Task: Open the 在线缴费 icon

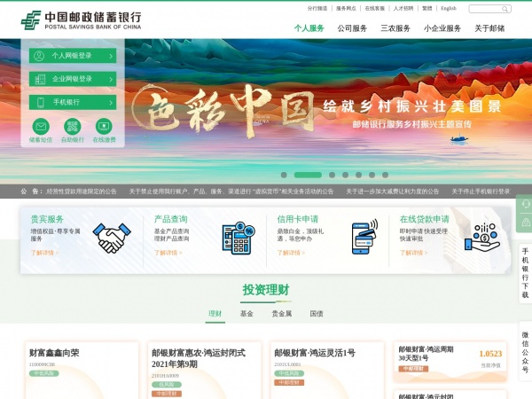Action: pyautogui.click(x=104, y=127)
